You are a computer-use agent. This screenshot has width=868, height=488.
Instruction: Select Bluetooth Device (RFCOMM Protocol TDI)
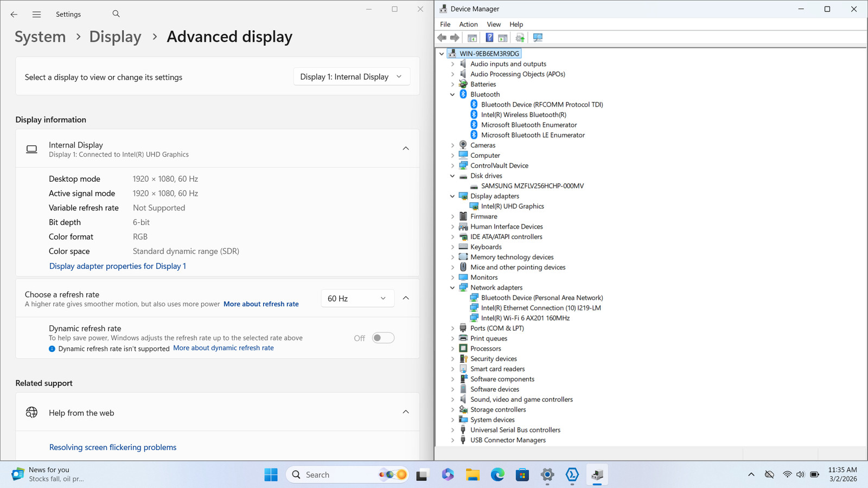542,105
